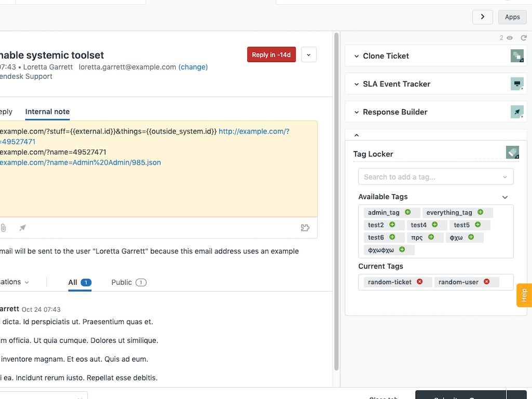Add the admin_tag tag with plus icon
This screenshot has height=399, width=532.
coord(408,212)
